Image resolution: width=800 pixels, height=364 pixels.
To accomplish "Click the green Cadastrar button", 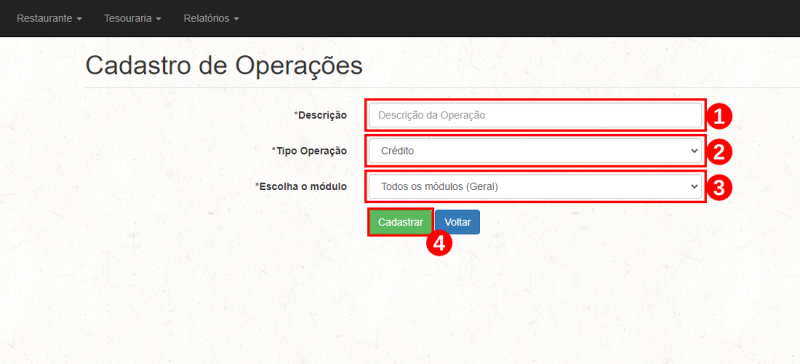I will click(401, 222).
